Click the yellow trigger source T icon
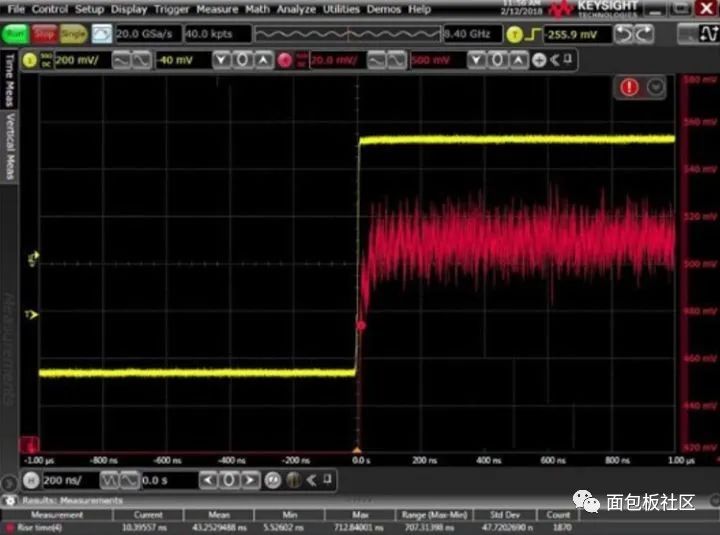The height and width of the screenshot is (535, 720). (514, 34)
